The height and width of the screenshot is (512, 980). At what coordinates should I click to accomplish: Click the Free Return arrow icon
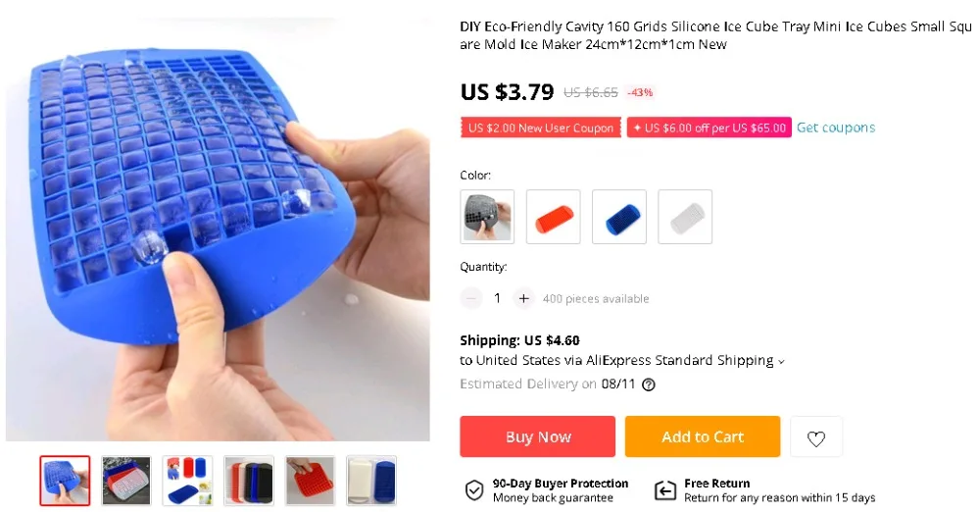[665, 490]
